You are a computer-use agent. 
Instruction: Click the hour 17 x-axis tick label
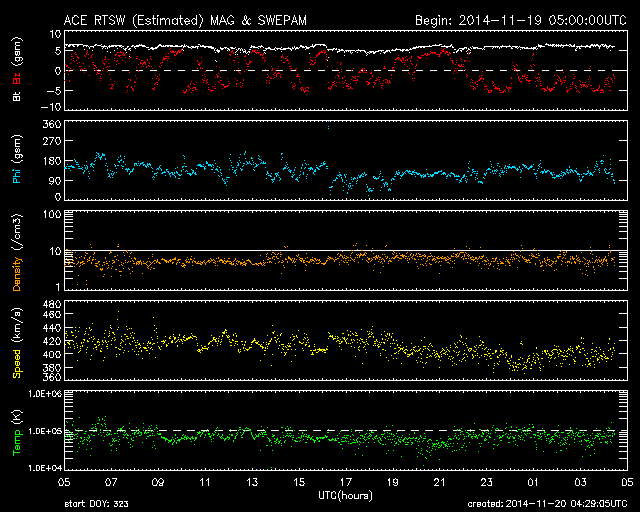pyautogui.click(x=345, y=482)
